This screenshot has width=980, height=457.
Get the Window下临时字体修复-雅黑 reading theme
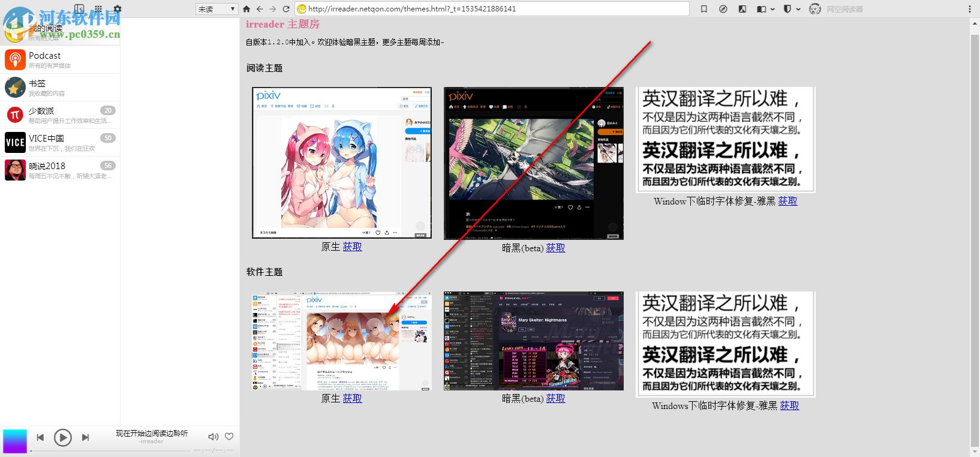click(x=787, y=202)
